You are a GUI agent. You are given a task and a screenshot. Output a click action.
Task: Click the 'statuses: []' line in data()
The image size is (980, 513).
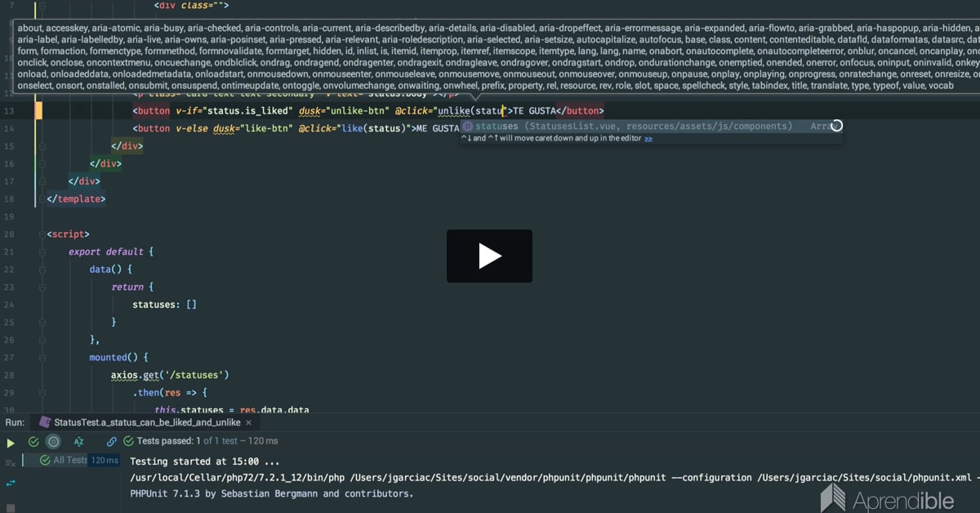click(164, 305)
